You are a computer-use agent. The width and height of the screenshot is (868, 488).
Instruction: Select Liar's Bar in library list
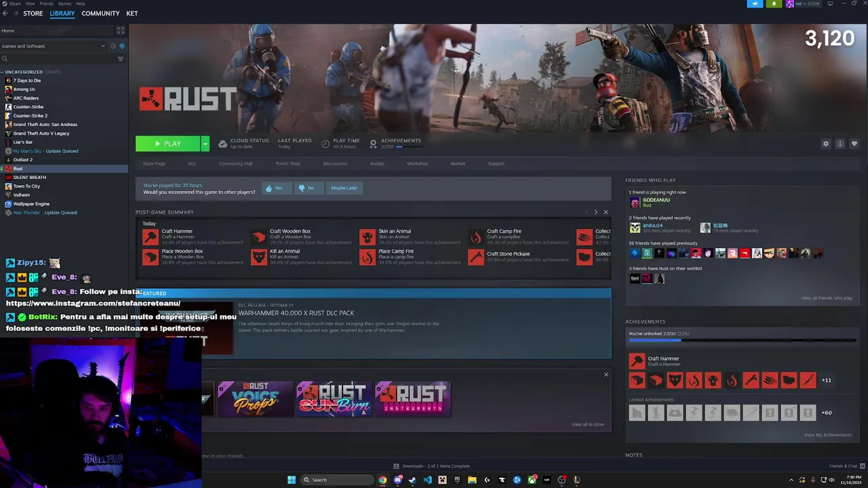point(23,142)
